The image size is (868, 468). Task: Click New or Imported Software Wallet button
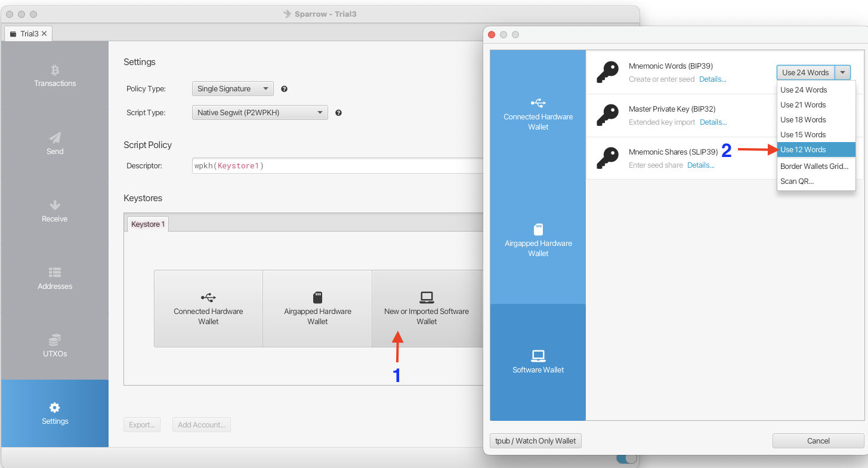[x=427, y=309]
